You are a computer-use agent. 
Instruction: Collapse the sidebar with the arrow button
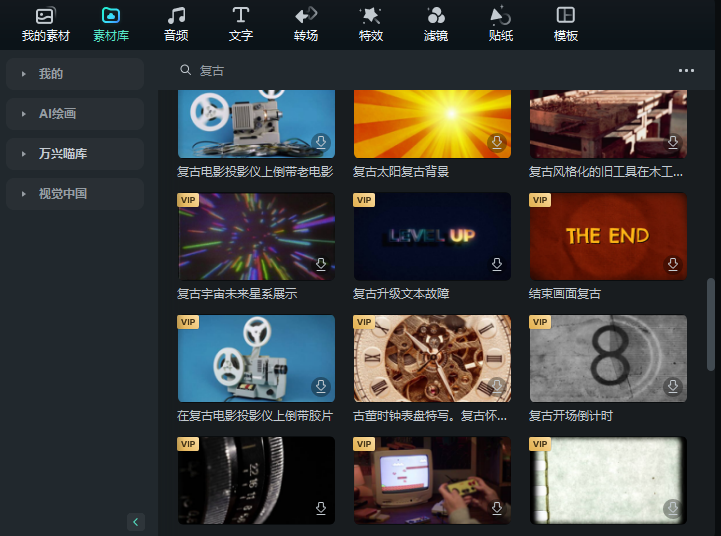coord(136,522)
